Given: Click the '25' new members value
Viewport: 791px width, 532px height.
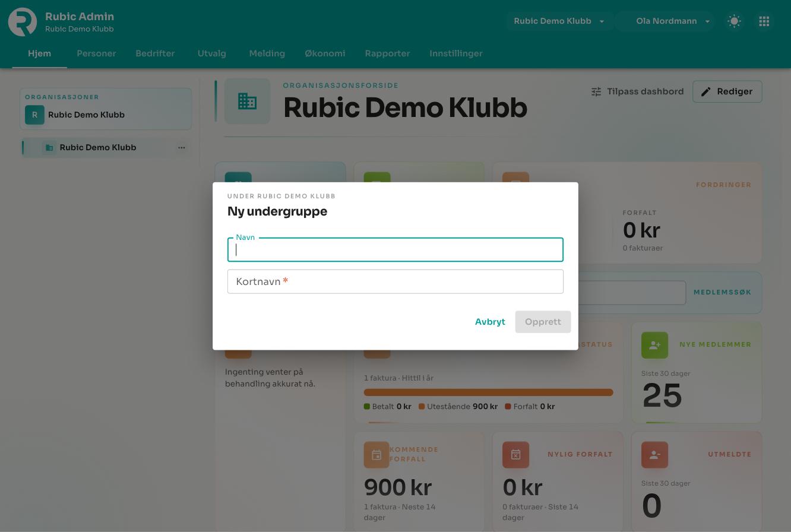Looking at the screenshot, I should click(662, 396).
